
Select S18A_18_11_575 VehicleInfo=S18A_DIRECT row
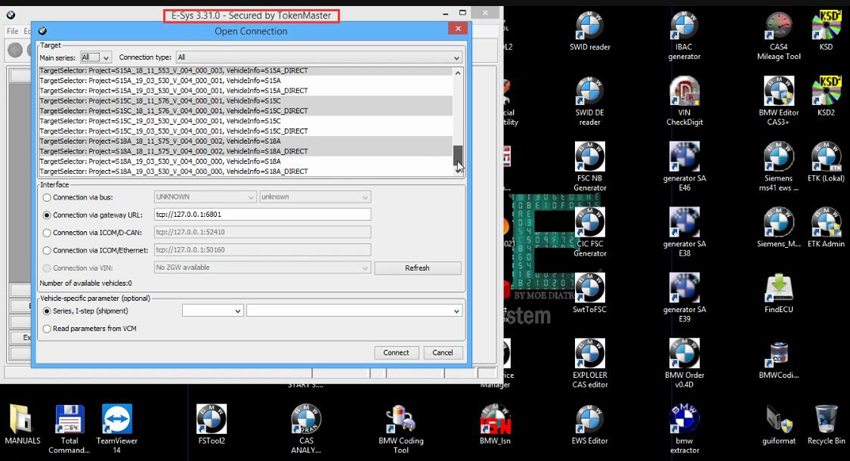pos(245,151)
